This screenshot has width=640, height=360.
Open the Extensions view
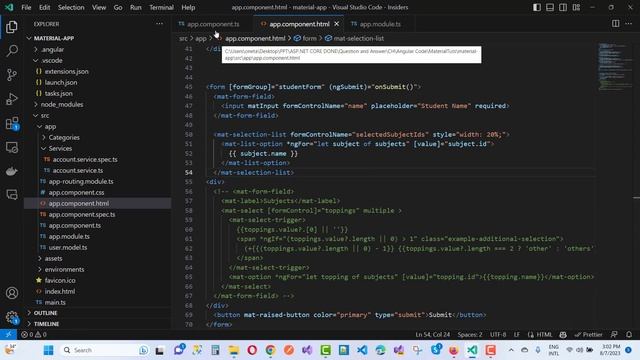[x=12, y=123]
